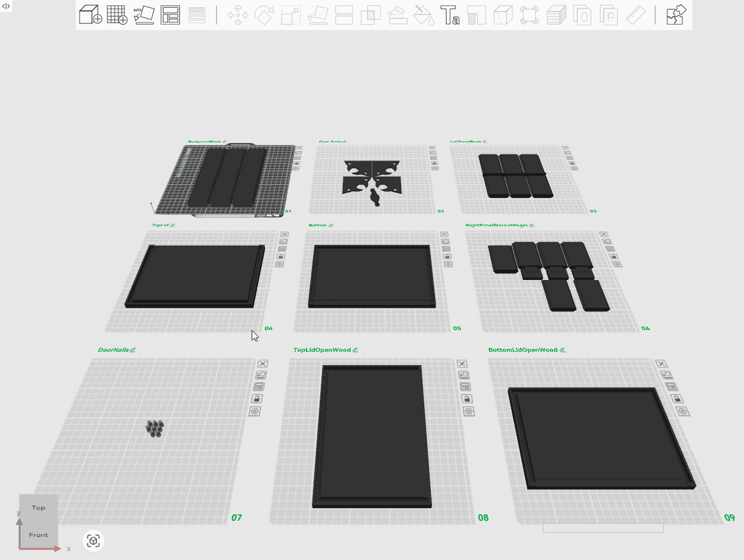Toggle the lock on plate 06
Image resolution: width=744 pixels, height=560 pixels.
click(614, 256)
